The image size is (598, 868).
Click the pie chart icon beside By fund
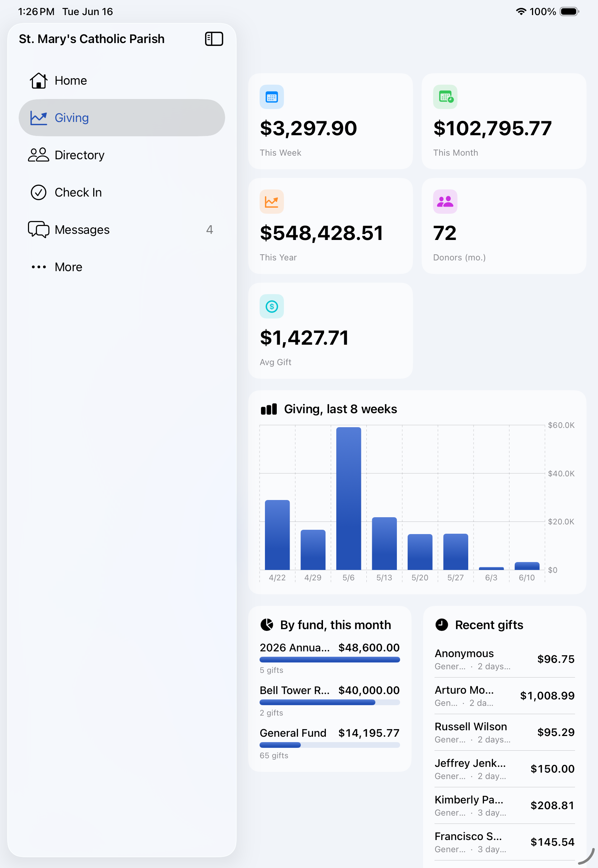click(267, 625)
